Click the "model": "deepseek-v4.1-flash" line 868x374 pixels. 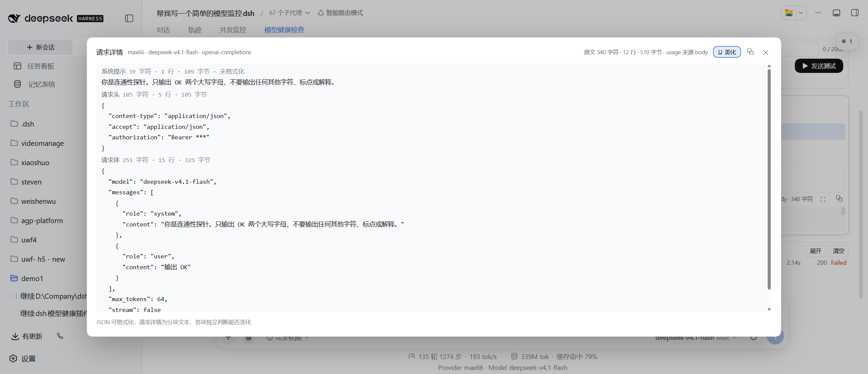(162, 182)
